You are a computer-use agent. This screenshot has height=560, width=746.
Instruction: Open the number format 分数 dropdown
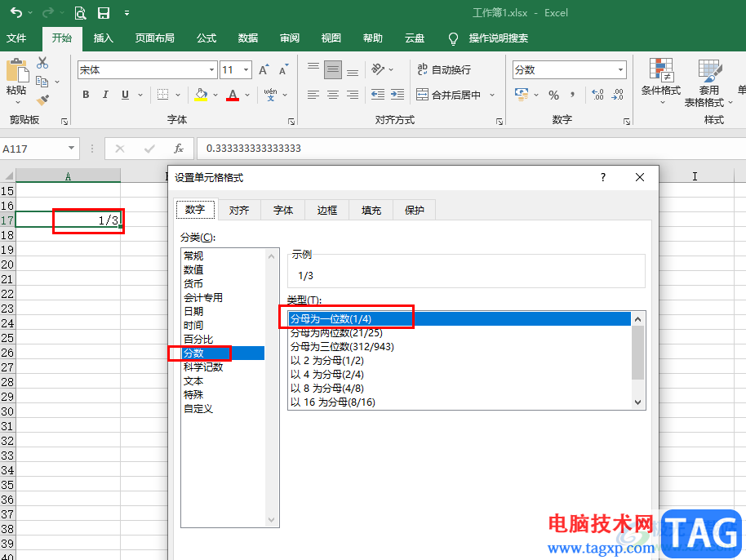(x=620, y=70)
